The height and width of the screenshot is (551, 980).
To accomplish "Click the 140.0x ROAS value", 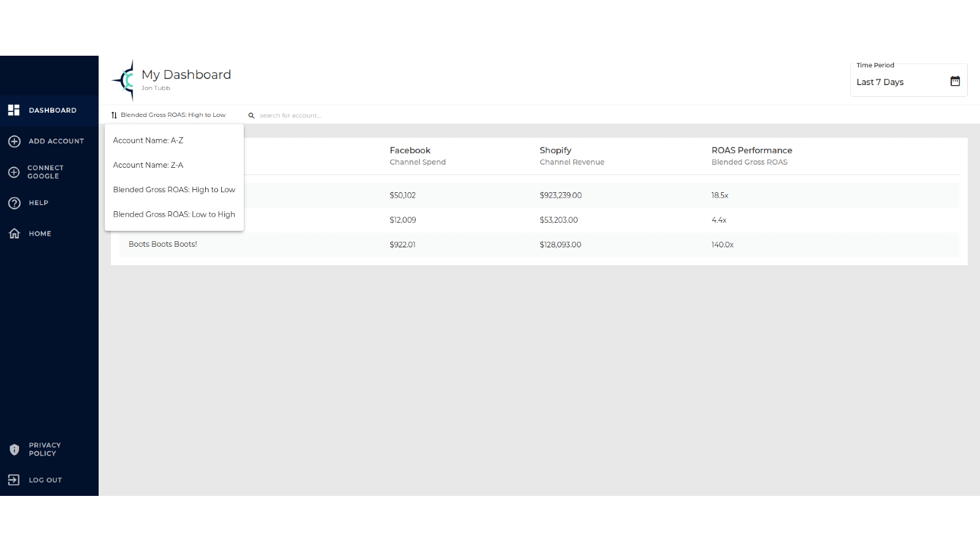I will tap(723, 244).
